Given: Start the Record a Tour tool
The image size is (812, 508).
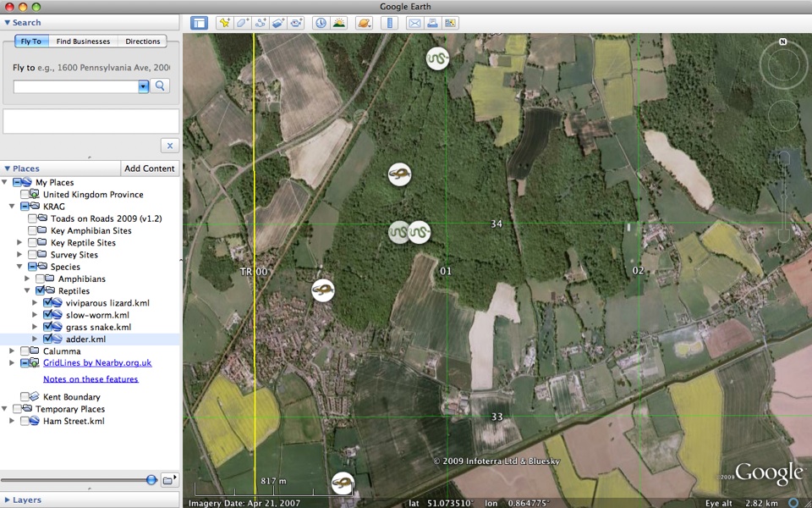Looking at the screenshot, I should pyautogui.click(x=296, y=23).
